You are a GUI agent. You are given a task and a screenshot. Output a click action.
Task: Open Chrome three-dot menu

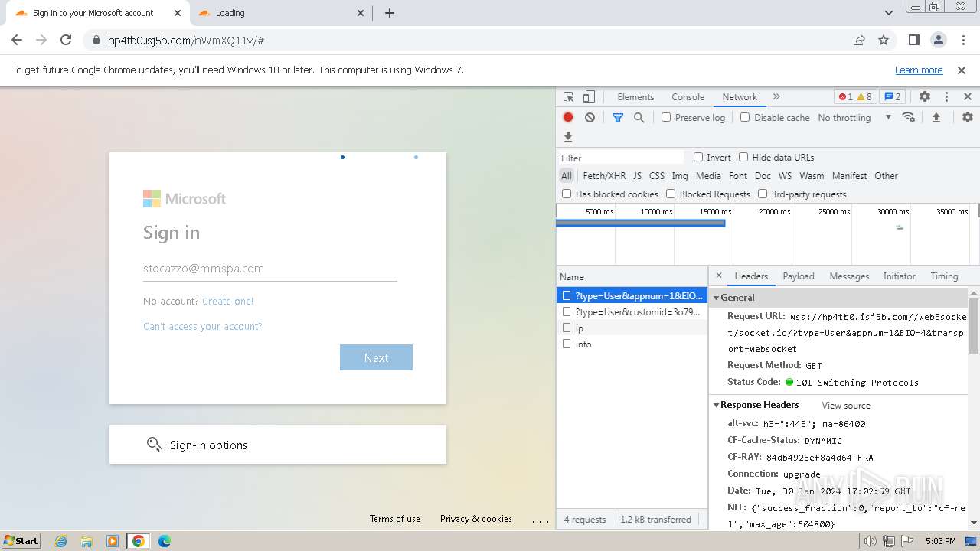point(962,40)
